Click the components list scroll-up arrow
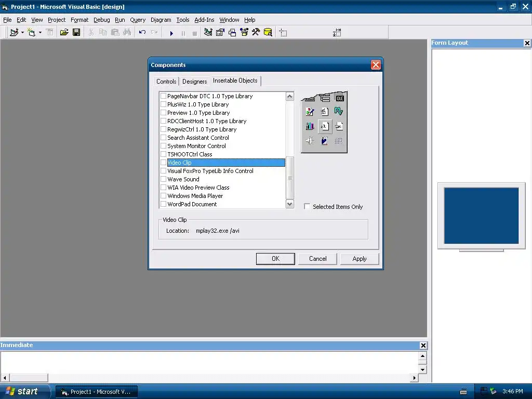The width and height of the screenshot is (532, 399). coord(290,96)
